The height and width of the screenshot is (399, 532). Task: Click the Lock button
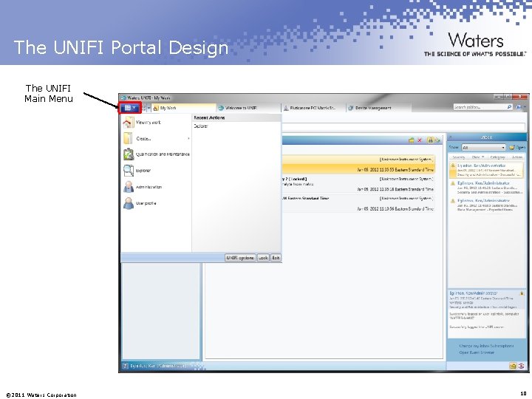[x=263, y=258]
